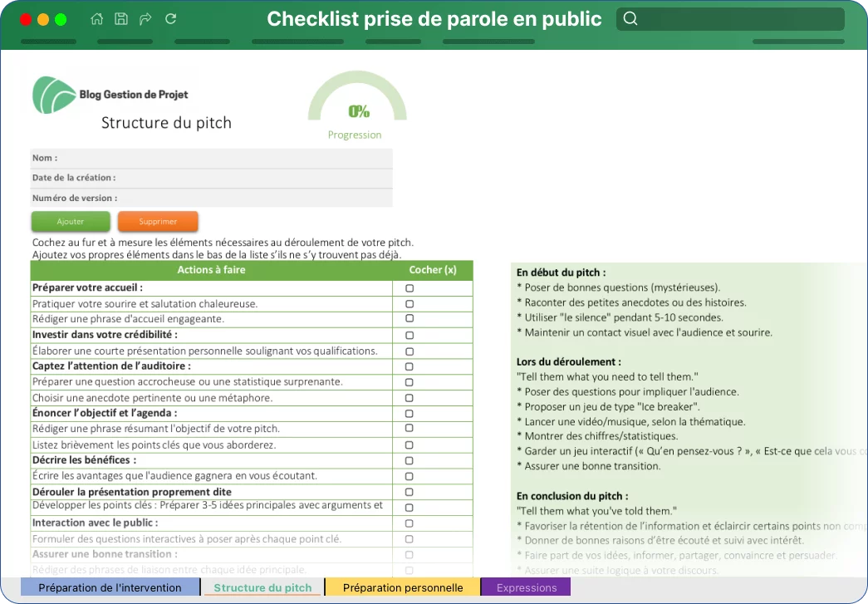Check Élaborer une courte présentation personnelle box

(409, 351)
